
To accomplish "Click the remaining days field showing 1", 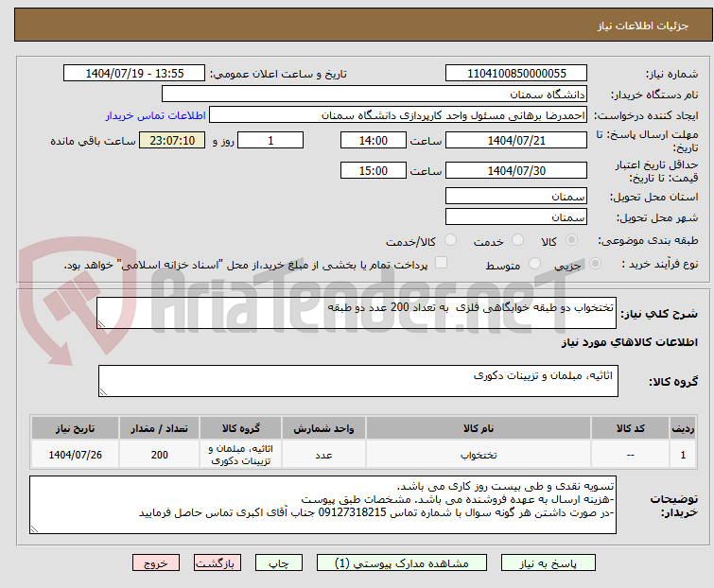I will 270,140.
